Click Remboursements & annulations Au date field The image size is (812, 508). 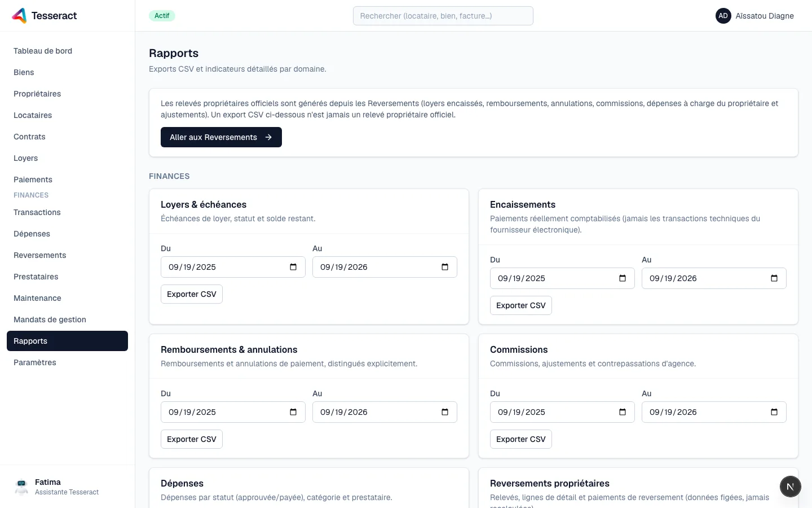pos(385,412)
